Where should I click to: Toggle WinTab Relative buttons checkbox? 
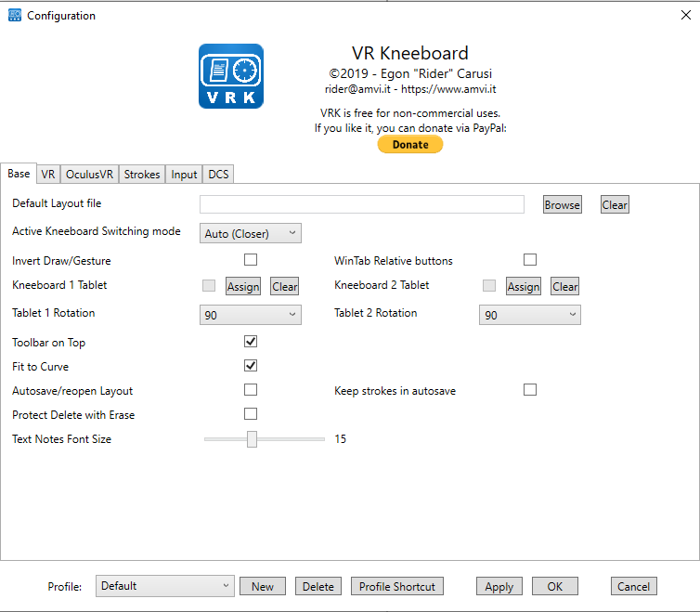click(530, 259)
